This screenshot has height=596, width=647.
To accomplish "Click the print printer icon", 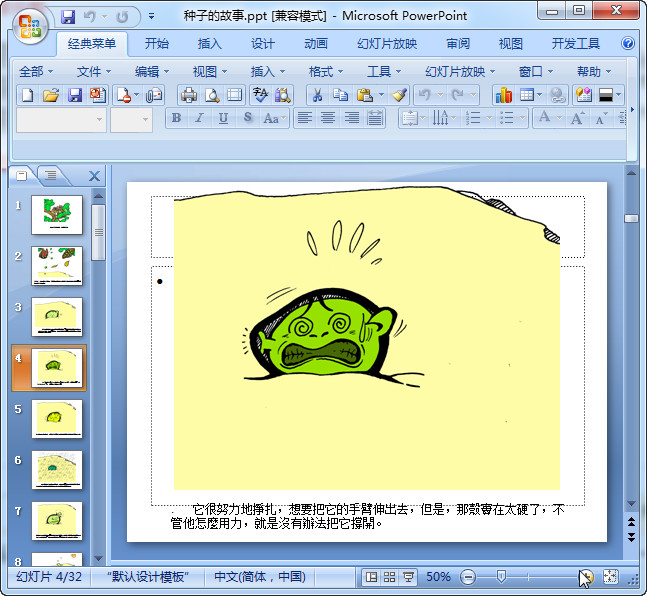I will pos(189,95).
